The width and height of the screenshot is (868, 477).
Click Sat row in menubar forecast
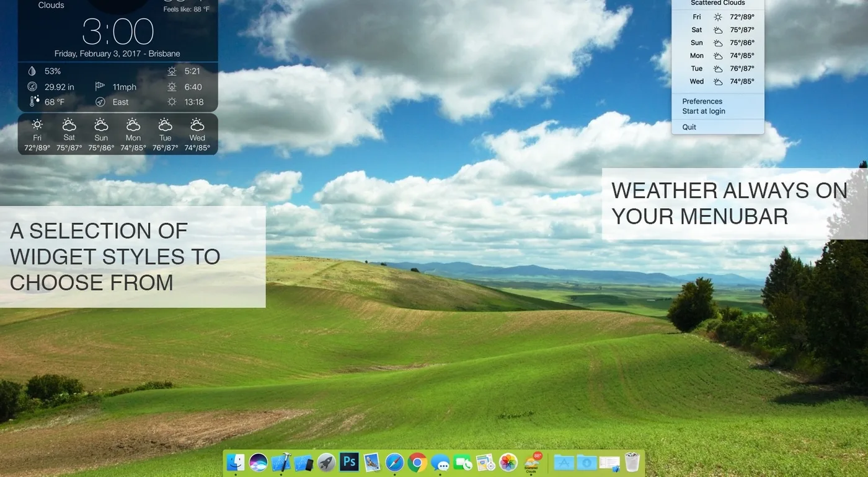click(x=718, y=30)
